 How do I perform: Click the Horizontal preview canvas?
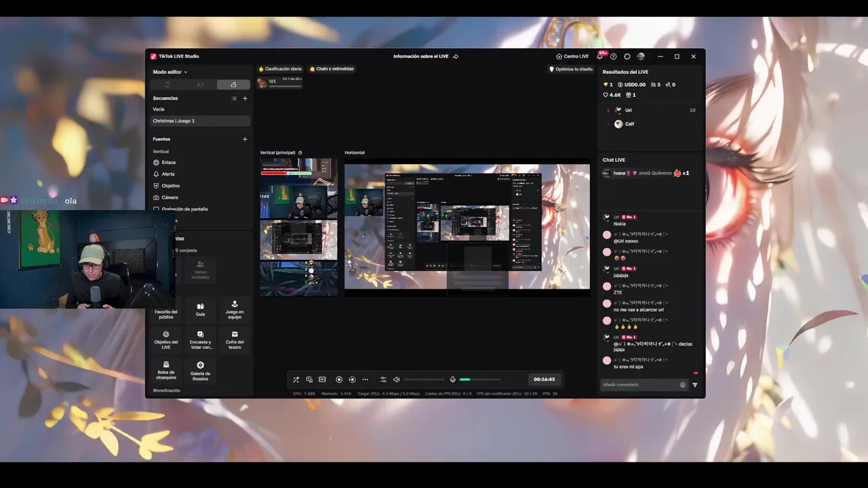(467, 226)
